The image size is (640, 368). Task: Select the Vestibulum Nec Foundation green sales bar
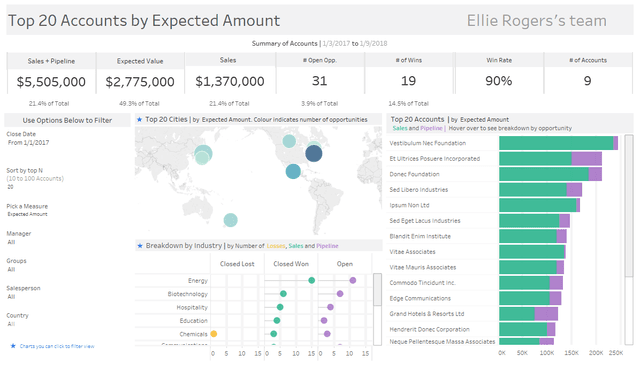556,143
